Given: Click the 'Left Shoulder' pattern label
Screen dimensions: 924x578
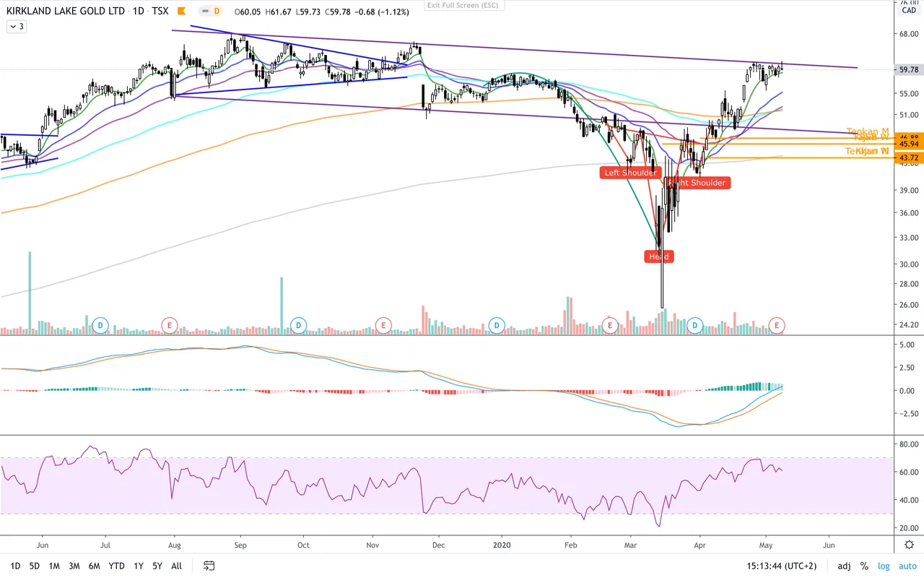Looking at the screenshot, I should tap(631, 173).
